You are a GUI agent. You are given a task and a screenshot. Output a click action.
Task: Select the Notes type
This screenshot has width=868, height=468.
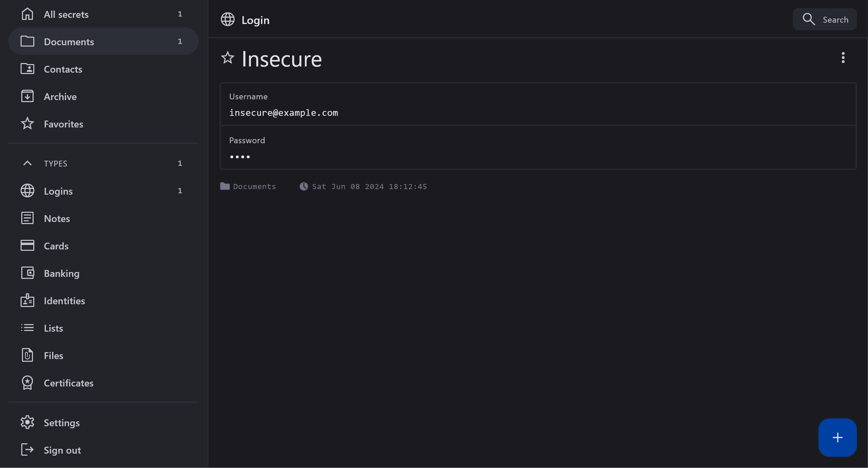57,219
